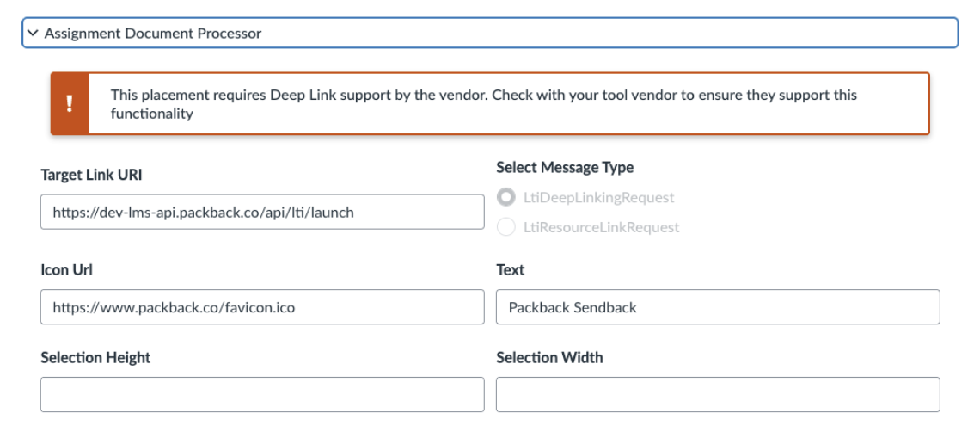Image resolution: width=980 pixels, height=432 pixels.
Task: Click the 'LtiDeepLinkingRequest' option label
Action: point(598,198)
